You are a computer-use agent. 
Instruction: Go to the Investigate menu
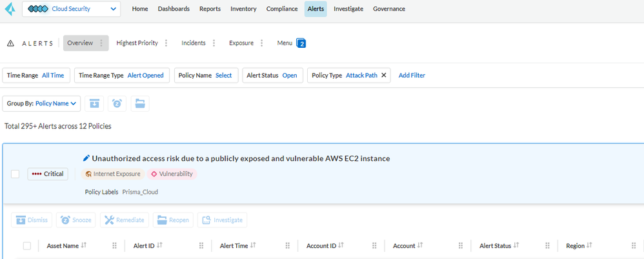pos(348,9)
